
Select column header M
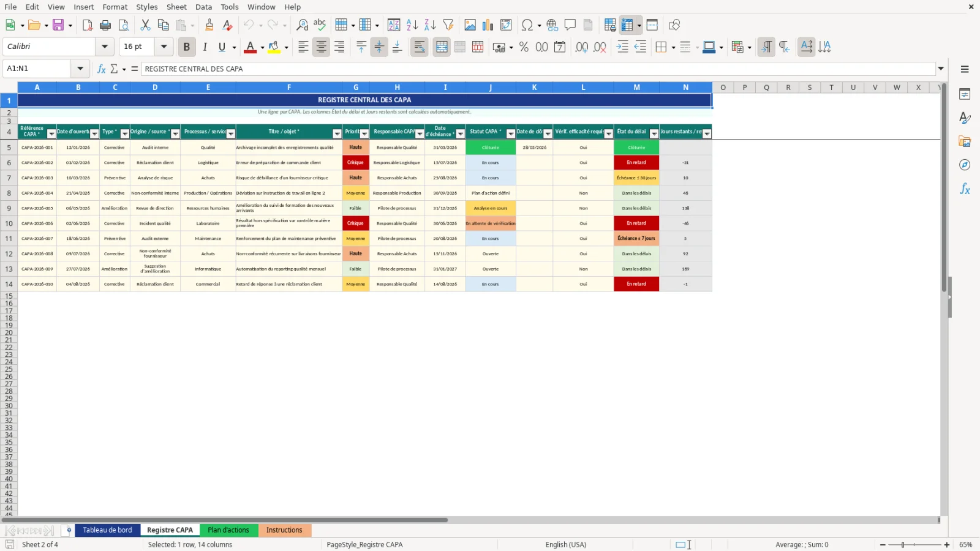tap(636, 88)
